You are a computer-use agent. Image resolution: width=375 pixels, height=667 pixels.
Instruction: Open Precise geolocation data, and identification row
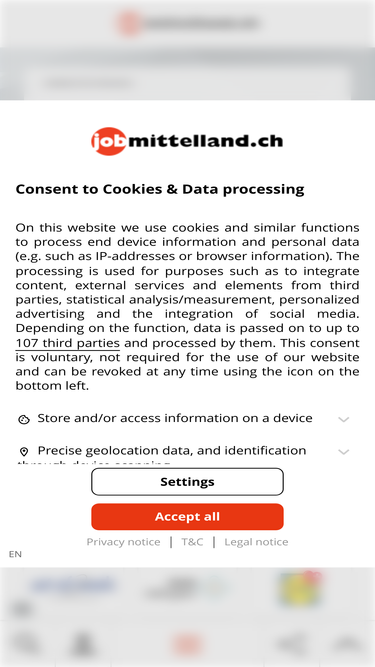click(x=187, y=451)
